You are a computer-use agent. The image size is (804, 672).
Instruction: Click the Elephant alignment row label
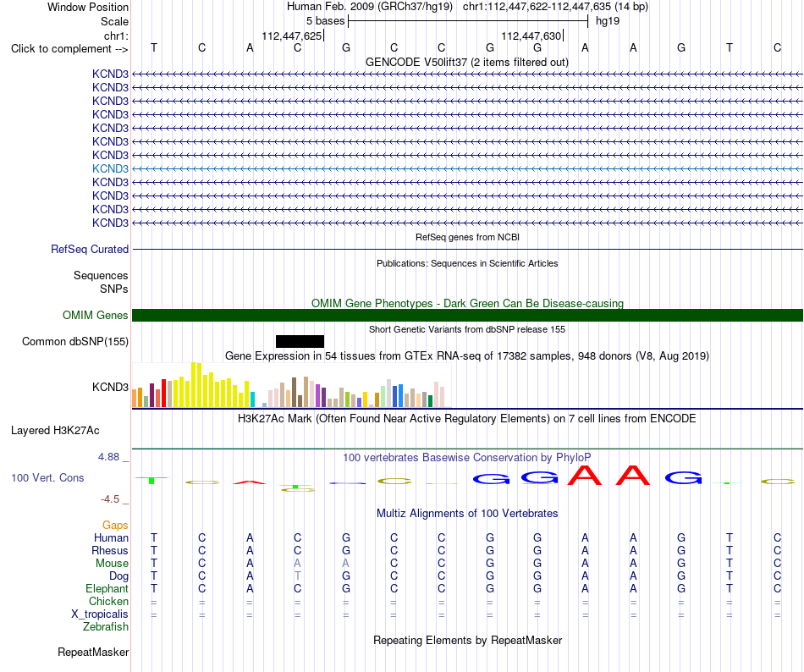[x=107, y=588]
